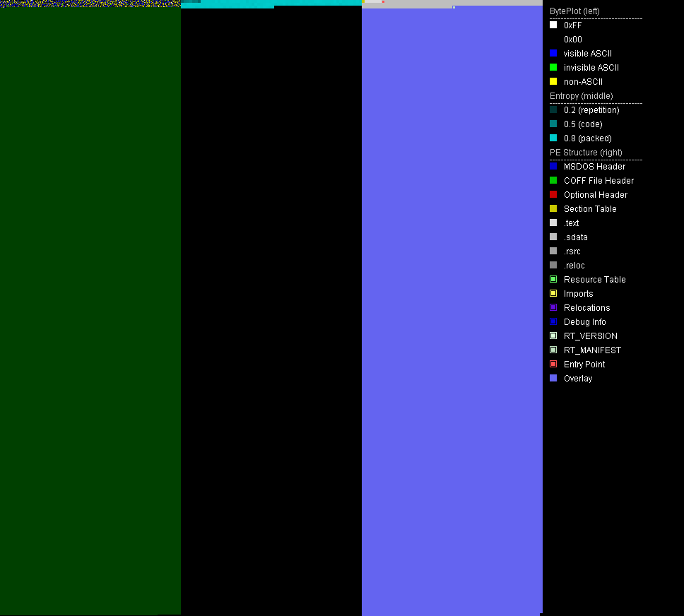Click the cyan 0.8 (packed) swatch
Screen dimensions: 684x616
553,138
